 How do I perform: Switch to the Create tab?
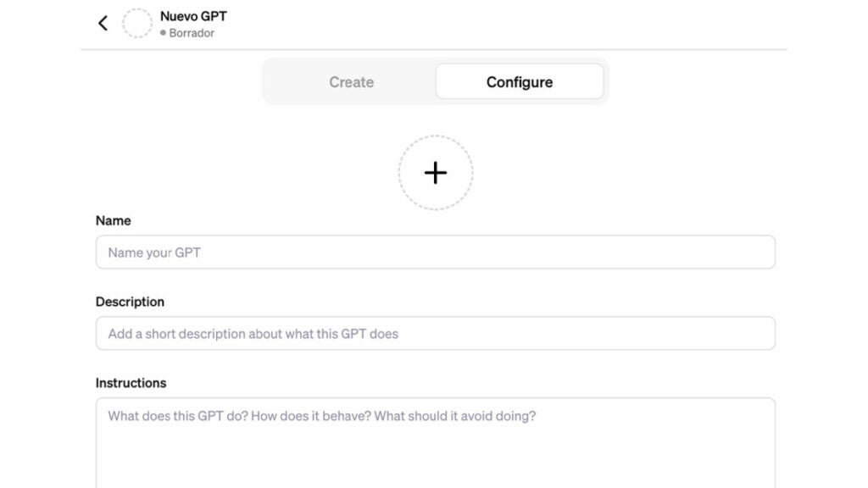tap(351, 82)
